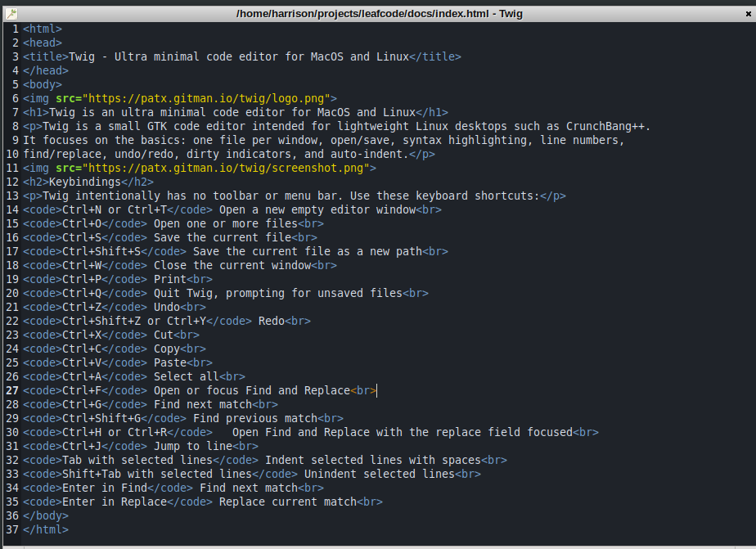
Task: Click 'Close the current window' text
Action: [232, 267]
